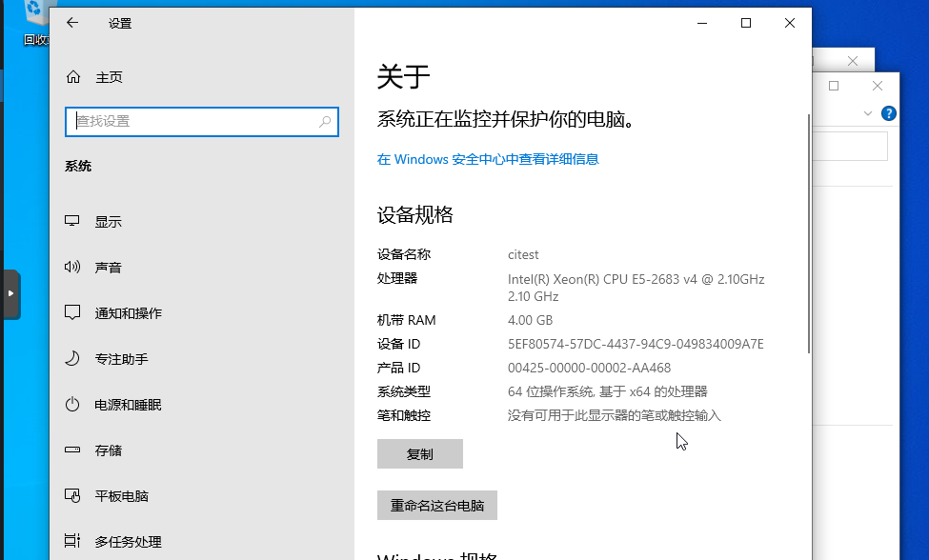This screenshot has width=929, height=560.
Task: Open the 电源和睡眠 power icon
Action: [x=72, y=405]
